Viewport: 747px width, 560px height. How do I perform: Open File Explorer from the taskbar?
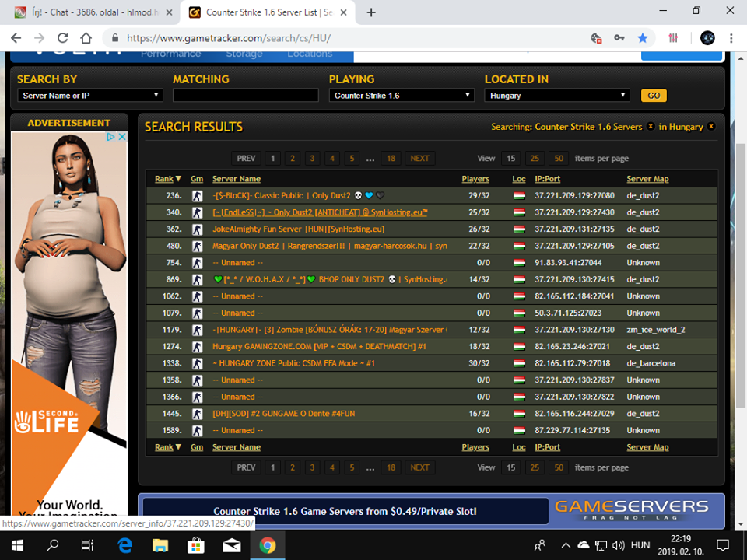pyautogui.click(x=160, y=545)
